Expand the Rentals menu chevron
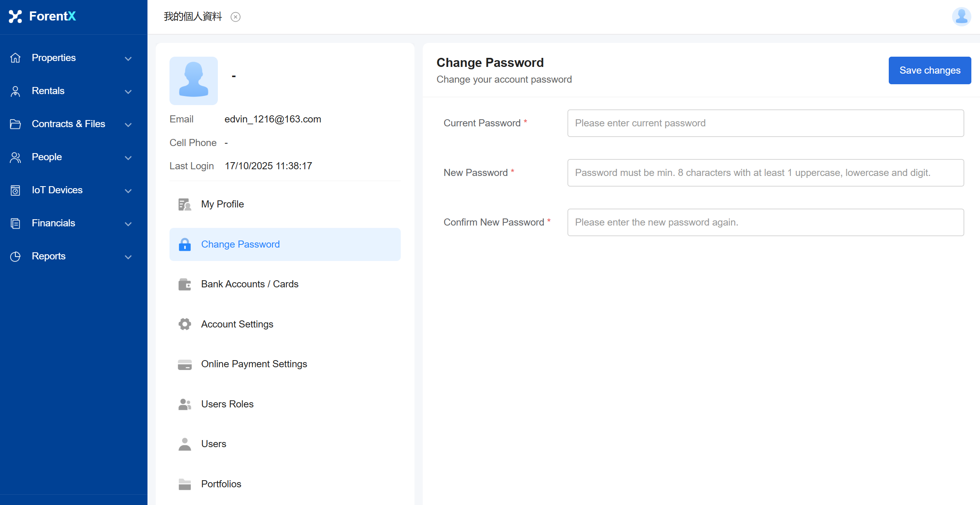Screen dimensions: 980x505 pyautogui.click(x=128, y=92)
